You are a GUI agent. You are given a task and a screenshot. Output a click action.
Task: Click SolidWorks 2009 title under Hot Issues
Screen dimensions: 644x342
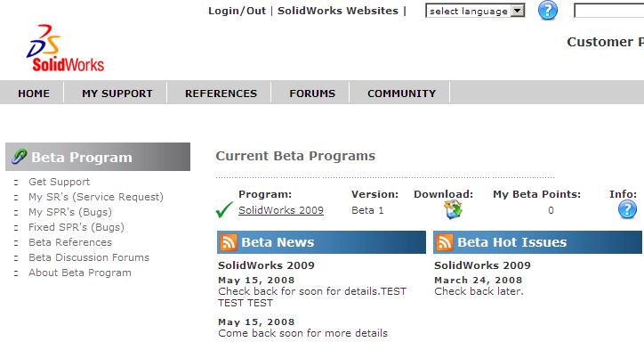483,265
